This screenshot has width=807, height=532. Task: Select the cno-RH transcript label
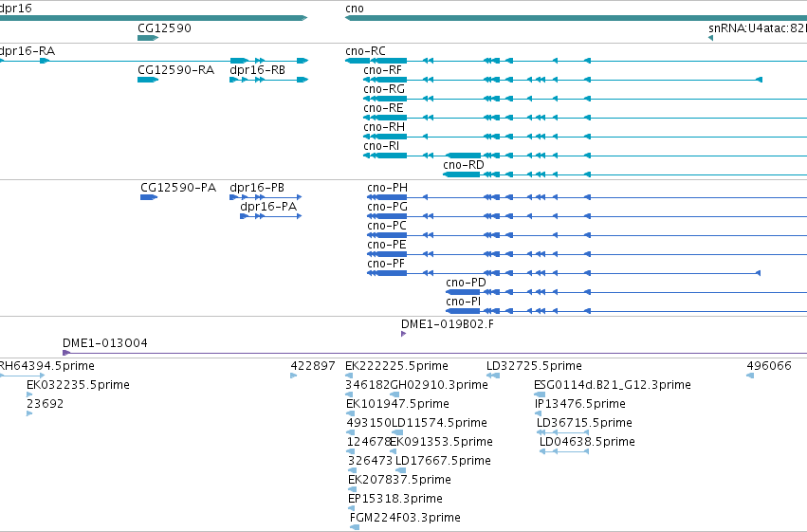(x=384, y=127)
